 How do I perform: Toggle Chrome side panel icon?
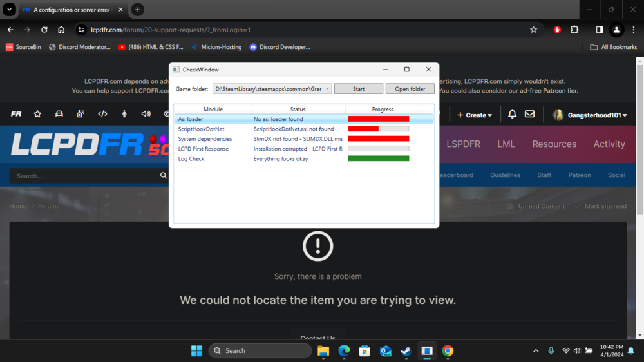pyautogui.click(x=599, y=30)
